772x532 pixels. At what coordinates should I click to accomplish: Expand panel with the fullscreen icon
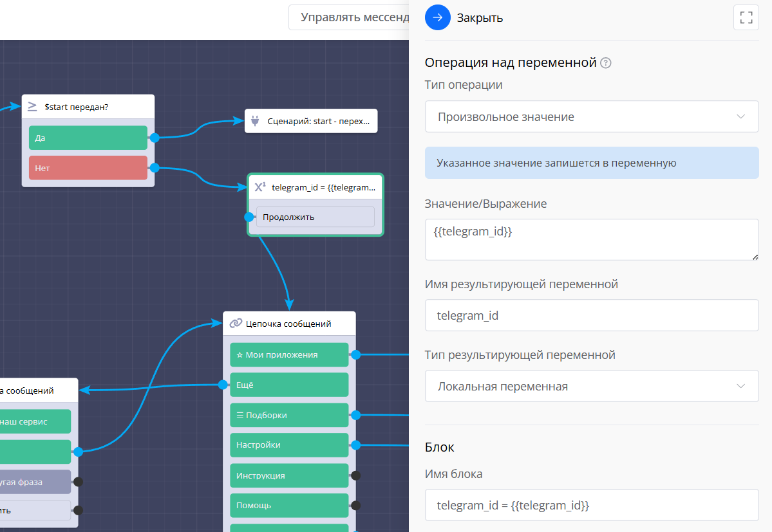tap(746, 17)
